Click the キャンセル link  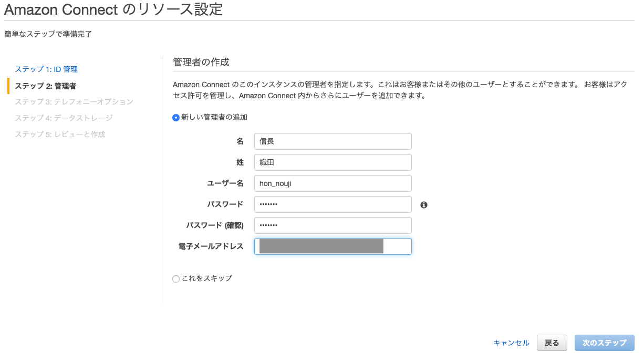pos(511,343)
